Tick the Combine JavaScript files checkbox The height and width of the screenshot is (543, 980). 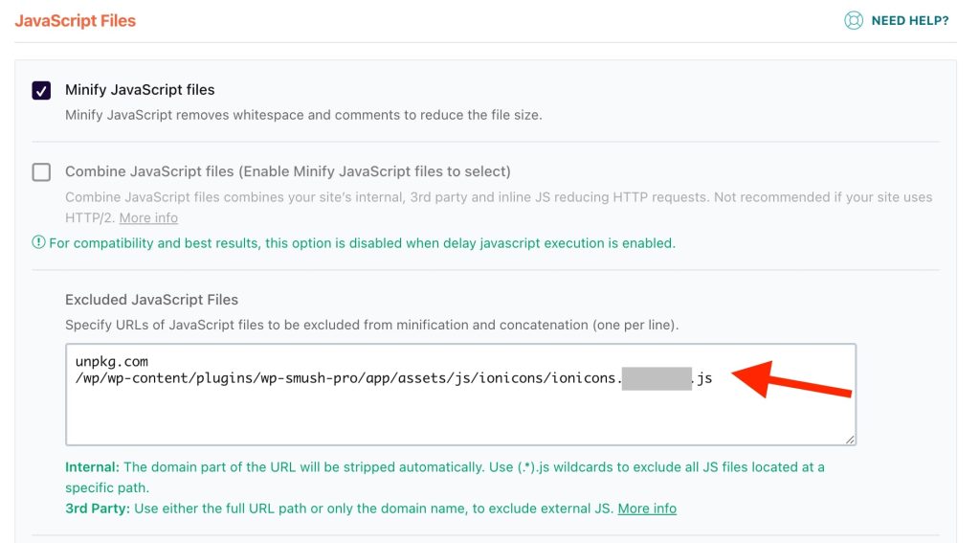pyautogui.click(x=41, y=172)
